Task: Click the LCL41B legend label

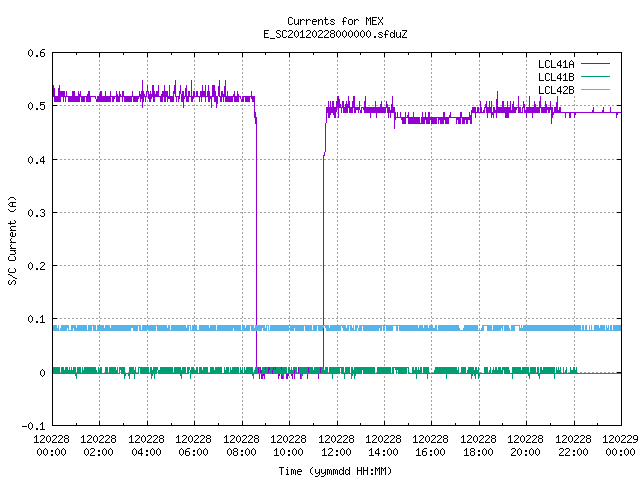Action: click(x=556, y=77)
